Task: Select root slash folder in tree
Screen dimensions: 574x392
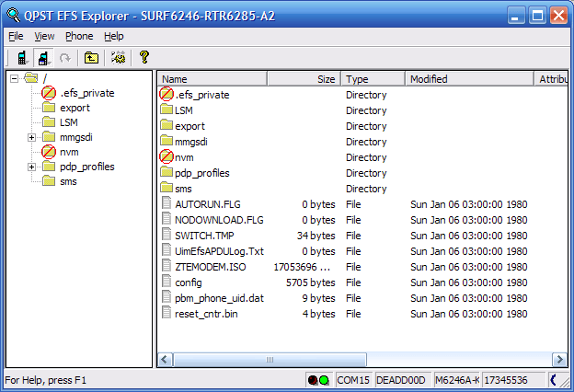Action: coord(45,78)
